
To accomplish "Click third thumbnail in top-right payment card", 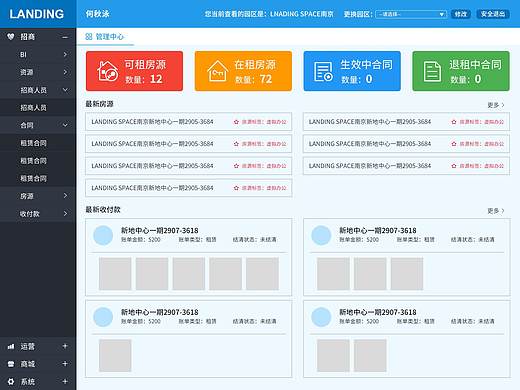I will [x=407, y=274].
